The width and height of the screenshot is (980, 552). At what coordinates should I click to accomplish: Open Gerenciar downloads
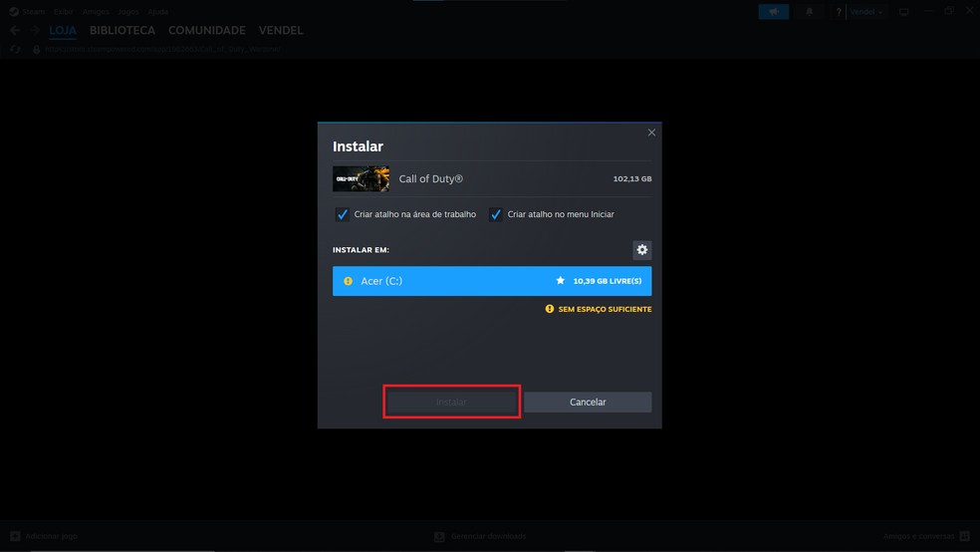pos(480,536)
